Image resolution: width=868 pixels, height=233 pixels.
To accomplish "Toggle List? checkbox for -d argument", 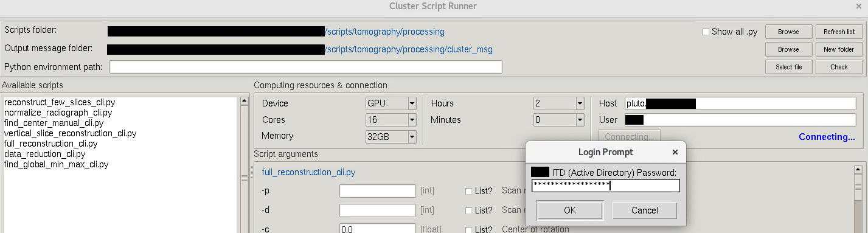I will point(468,210).
